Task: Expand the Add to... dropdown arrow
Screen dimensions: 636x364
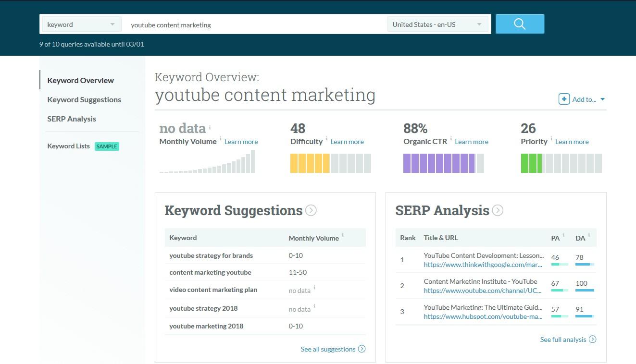Action: click(602, 99)
